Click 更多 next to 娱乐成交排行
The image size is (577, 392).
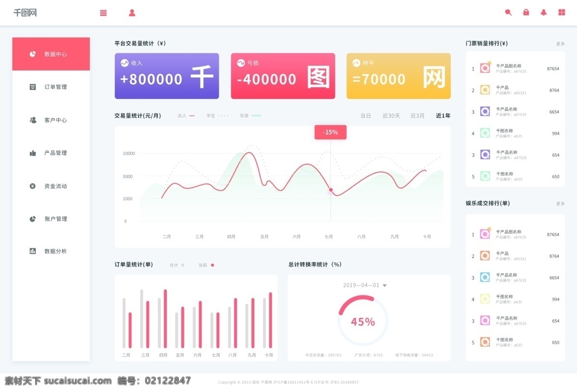point(561,204)
